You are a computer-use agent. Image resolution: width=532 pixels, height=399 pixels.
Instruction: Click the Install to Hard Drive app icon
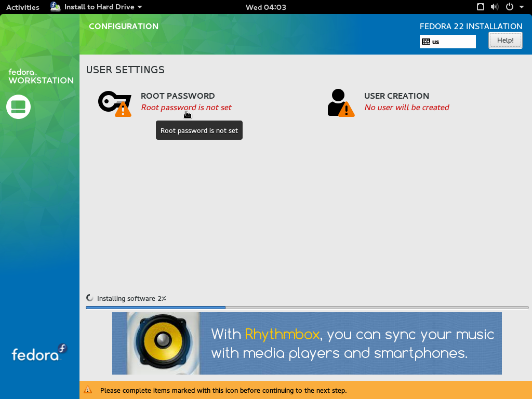[x=55, y=7]
